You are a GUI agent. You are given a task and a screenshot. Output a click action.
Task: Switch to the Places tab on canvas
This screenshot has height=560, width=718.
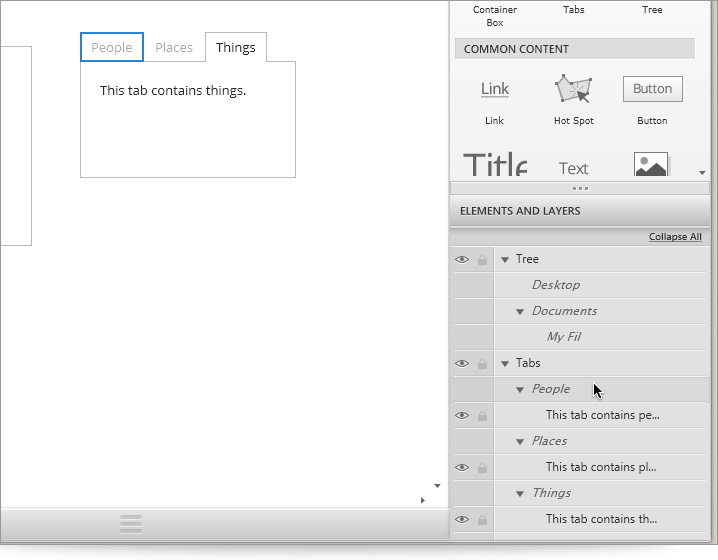174,47
